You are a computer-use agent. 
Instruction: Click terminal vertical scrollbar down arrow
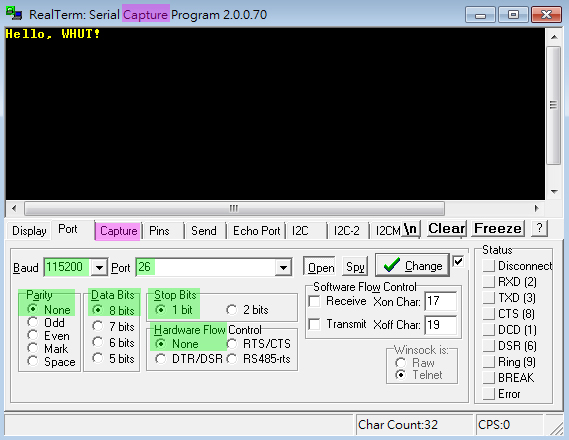[554, 192]
